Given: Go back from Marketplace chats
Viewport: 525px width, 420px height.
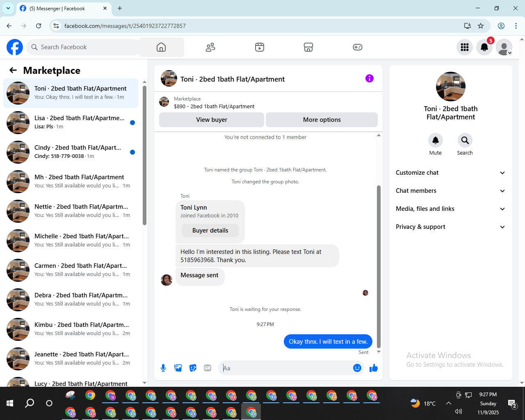Looking at the screenshot, I should pyautogui.click(x=13, y=70).
